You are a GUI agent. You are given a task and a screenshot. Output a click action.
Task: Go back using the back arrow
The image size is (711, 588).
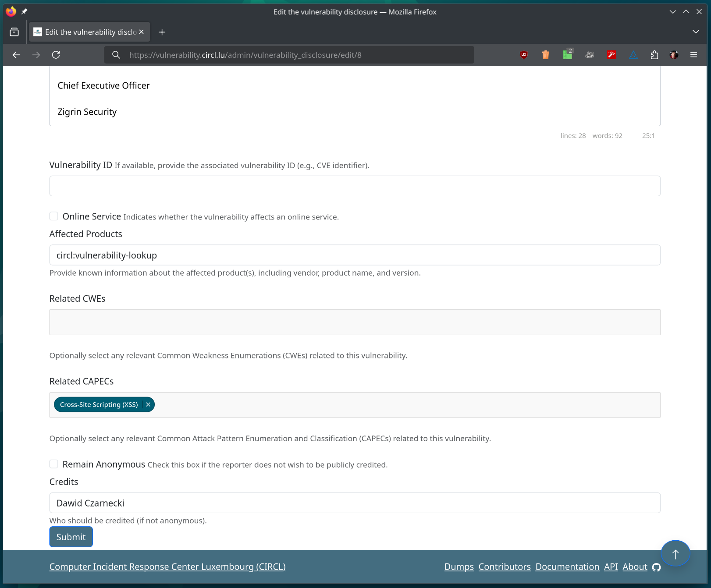pyautogui.click(x=17, y=55)
